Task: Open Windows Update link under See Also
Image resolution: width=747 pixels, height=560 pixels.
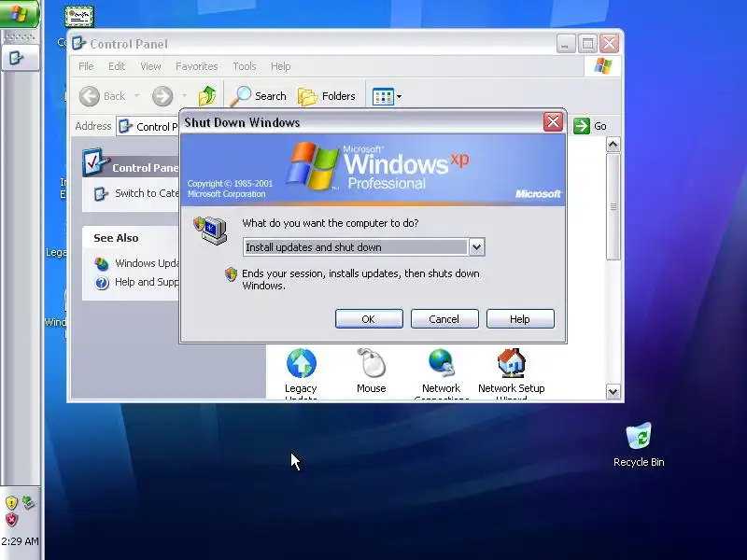Action: click(x=147, y=263)
